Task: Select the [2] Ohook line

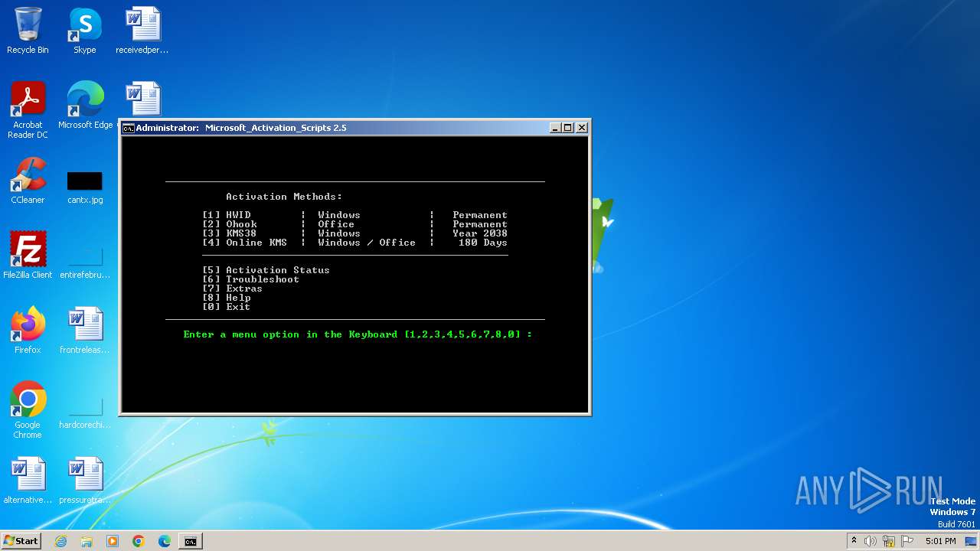Action: pos(355,224)
